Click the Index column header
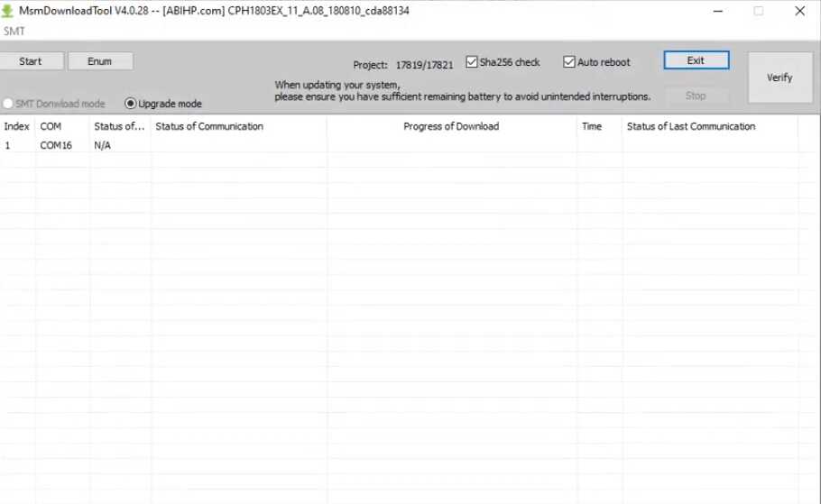Screen dimensions: 821x504 pyautogui.click(x=17, y=126)
